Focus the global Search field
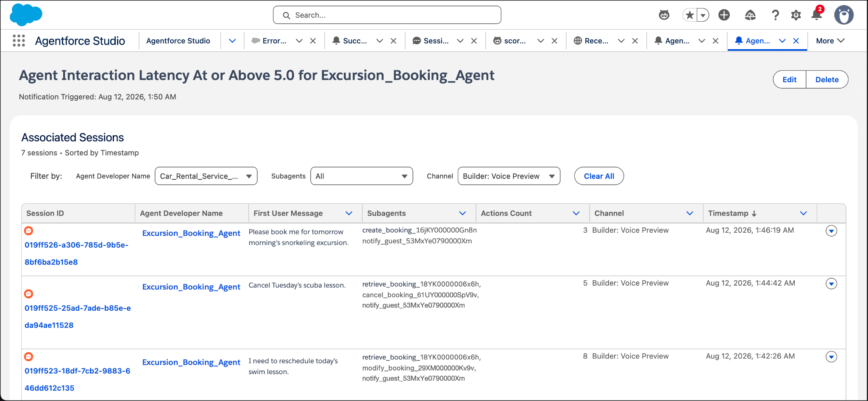868x401 pixels. coord(387,15)
